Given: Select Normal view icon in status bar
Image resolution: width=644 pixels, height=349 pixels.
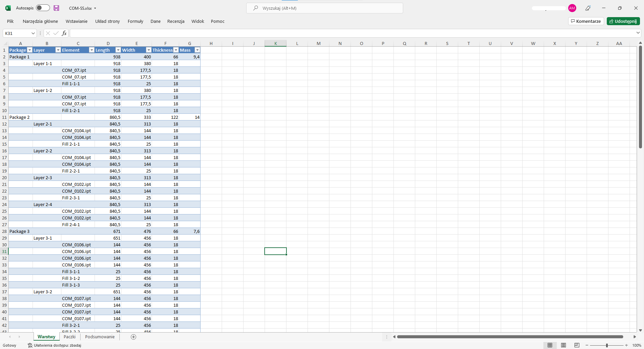Looking at the screenshot, I should pos(550,345).
